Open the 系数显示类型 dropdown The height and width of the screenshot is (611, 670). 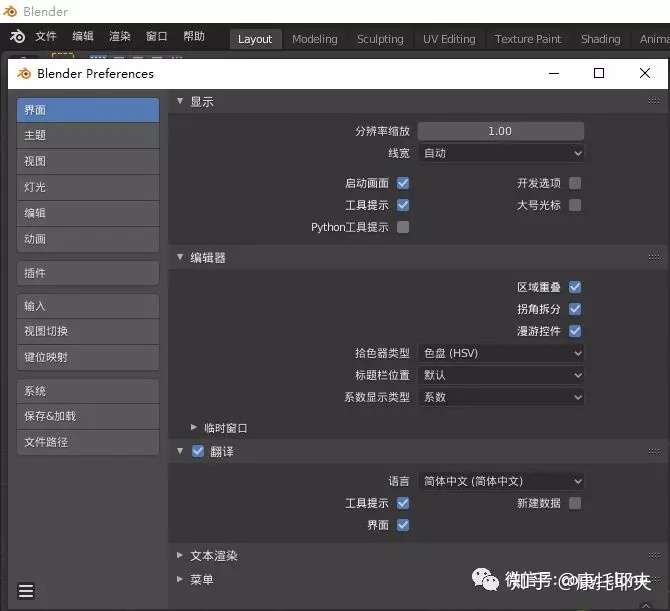[501, 397]
